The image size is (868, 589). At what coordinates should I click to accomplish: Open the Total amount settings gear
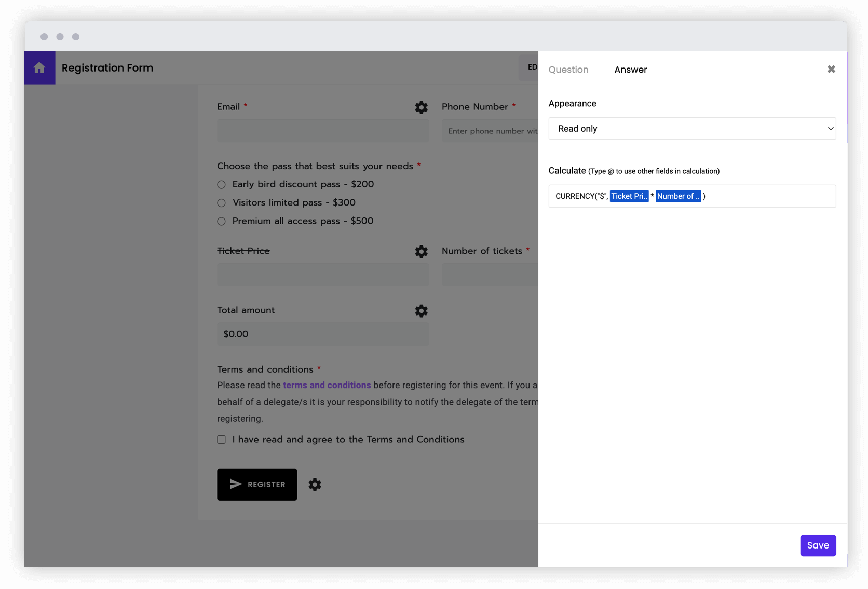pos(421,311)
